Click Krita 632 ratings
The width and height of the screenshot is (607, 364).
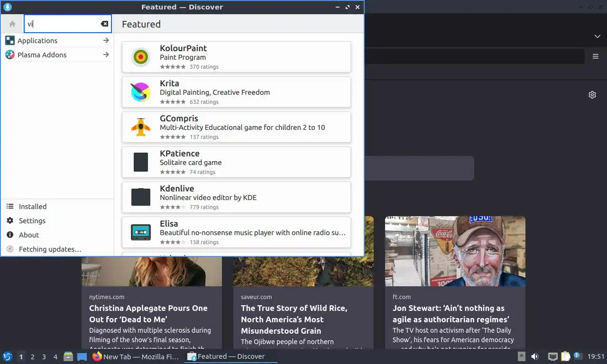[204, 102]
